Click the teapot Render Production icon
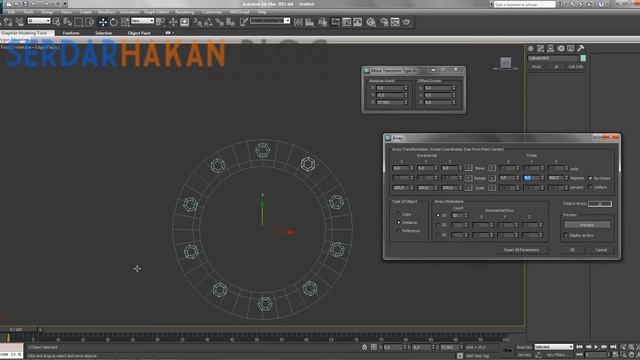This screenshot has height=360, width=640. (x=406, y=22)
